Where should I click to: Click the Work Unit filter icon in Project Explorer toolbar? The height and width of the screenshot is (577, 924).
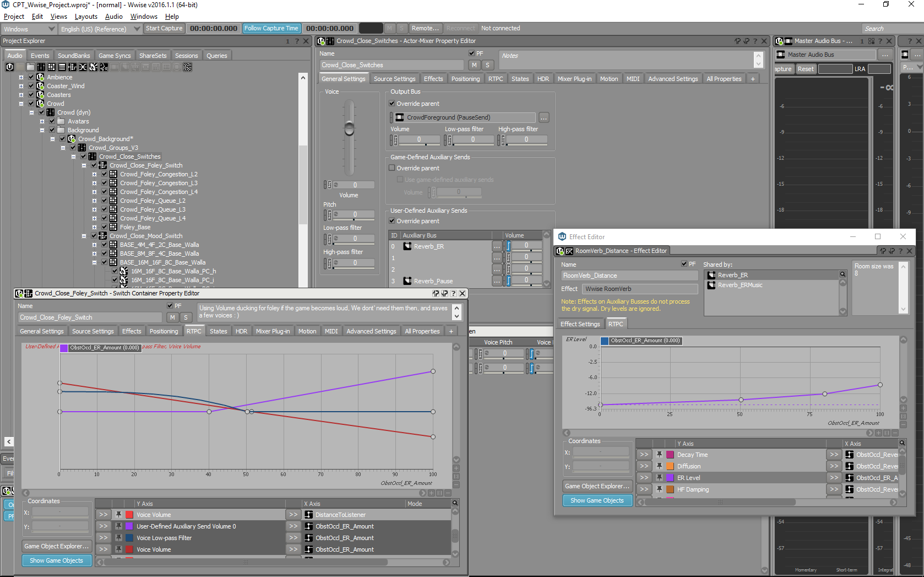click(x=10, y=67)
